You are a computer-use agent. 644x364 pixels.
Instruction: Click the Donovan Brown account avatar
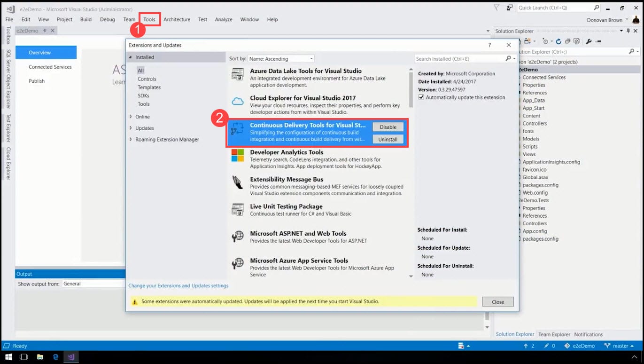click(x=635, y=20)
